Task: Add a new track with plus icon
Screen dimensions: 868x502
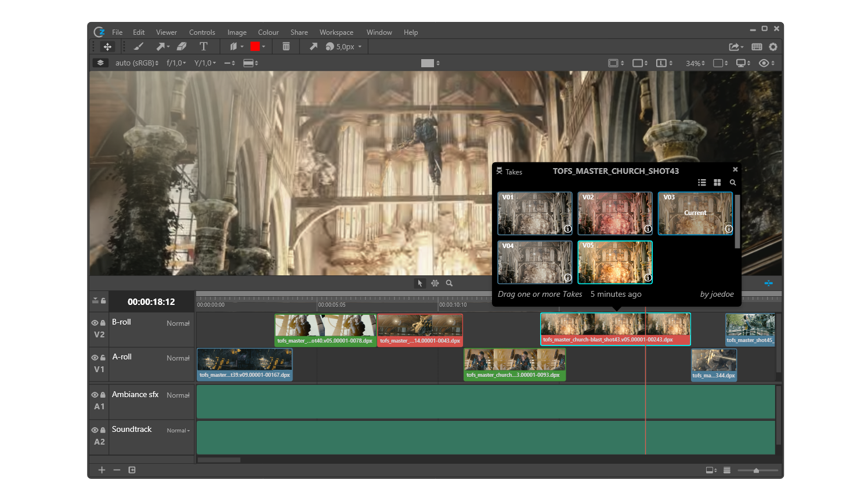Action: tap(102, 470)
